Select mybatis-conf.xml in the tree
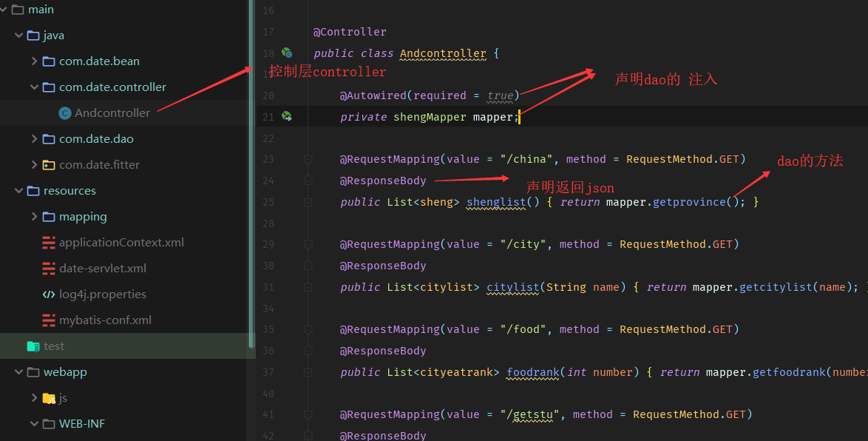The width and height of the screenshot is (868, 441). [105, 320]
